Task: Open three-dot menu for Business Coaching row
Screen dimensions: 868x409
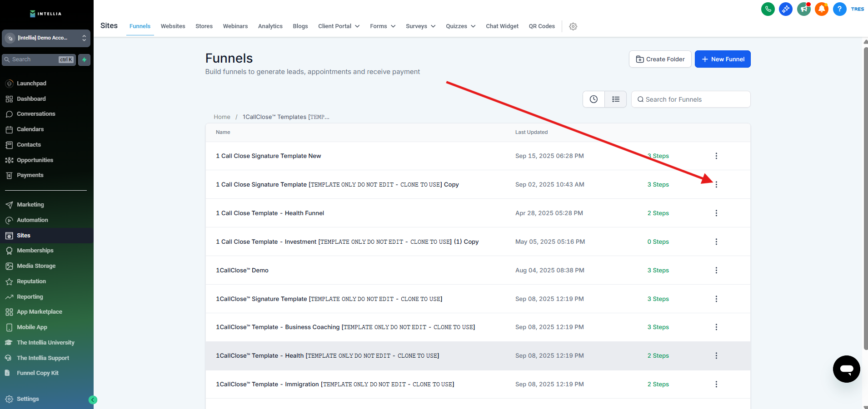Action: point(716,327)
